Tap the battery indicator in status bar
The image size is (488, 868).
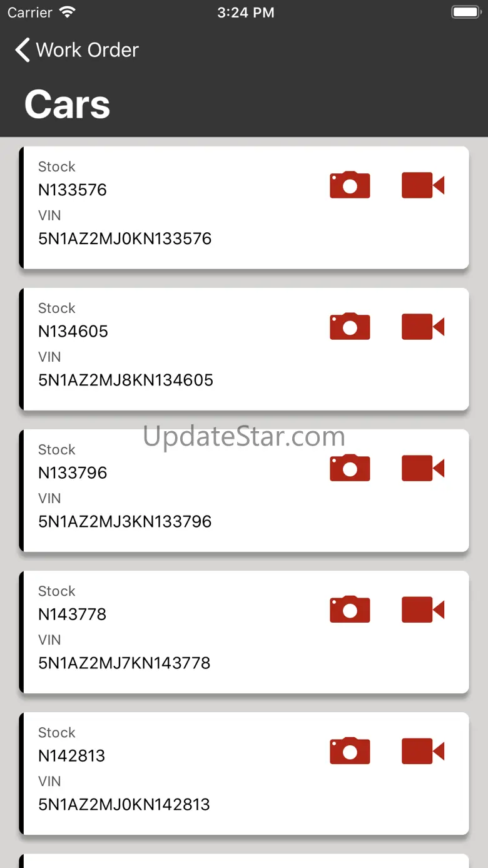pyautogui.click(x=466, y=13)
